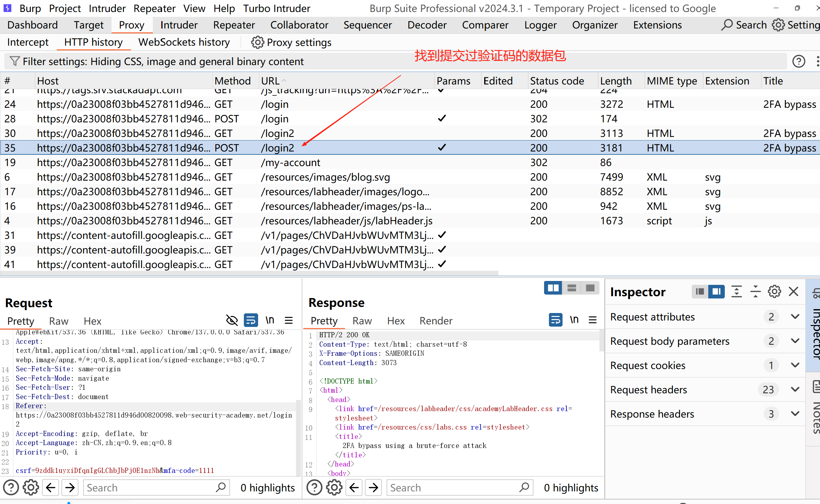Open Proxy settings gear
The height and width of the screenshot is (504, 820).
[257, 42]
